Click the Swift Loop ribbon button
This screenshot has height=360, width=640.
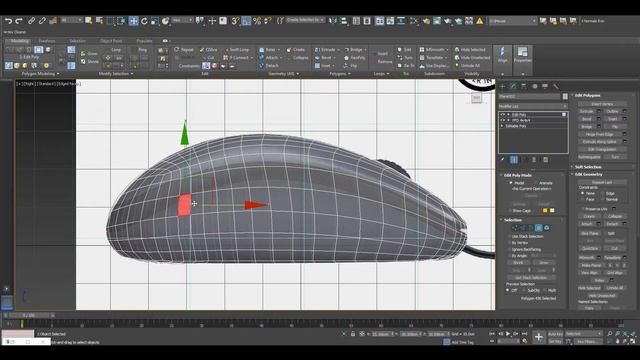click(236, 50)
